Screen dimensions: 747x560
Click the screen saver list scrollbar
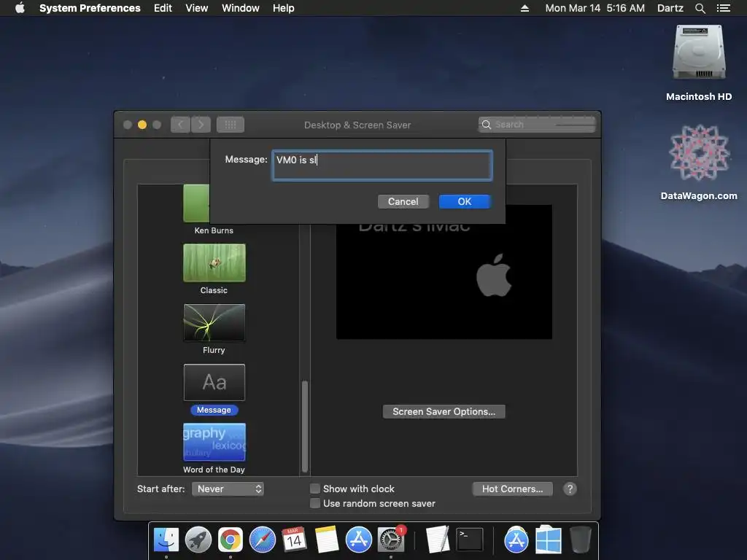pyautogui.click(x=305, y=426)
